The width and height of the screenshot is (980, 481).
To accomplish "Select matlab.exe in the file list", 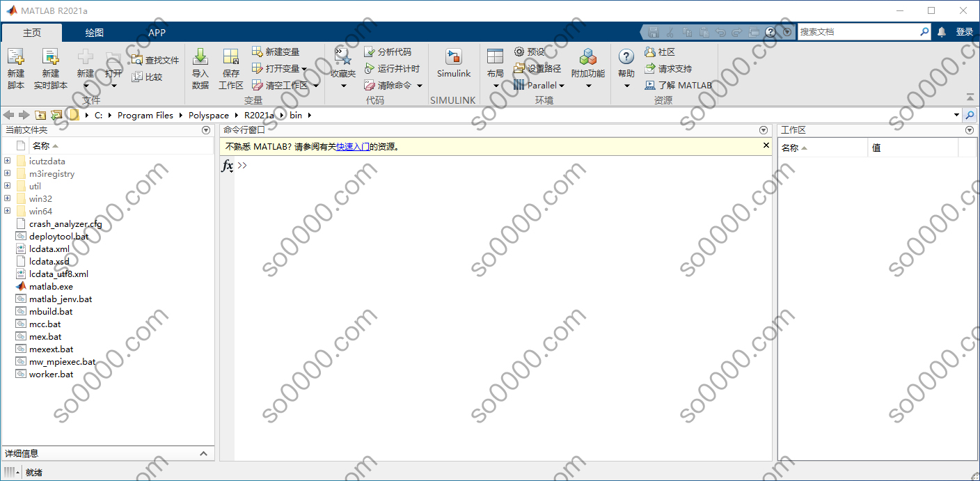I will 51,286.
